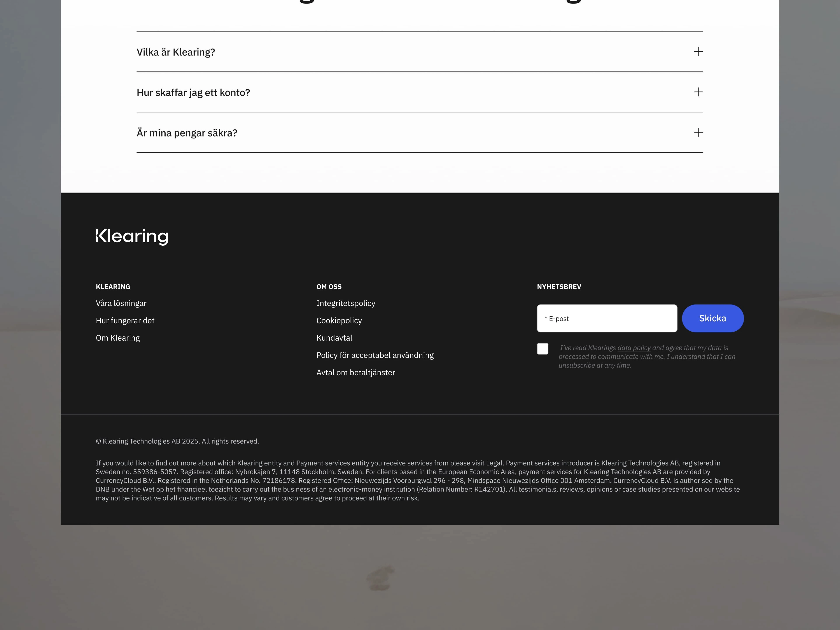Click the plus icon next to Är mina pengar säkra
Image resolution: width=840 pixels, height=630 pixels.
tap(698, 133)
